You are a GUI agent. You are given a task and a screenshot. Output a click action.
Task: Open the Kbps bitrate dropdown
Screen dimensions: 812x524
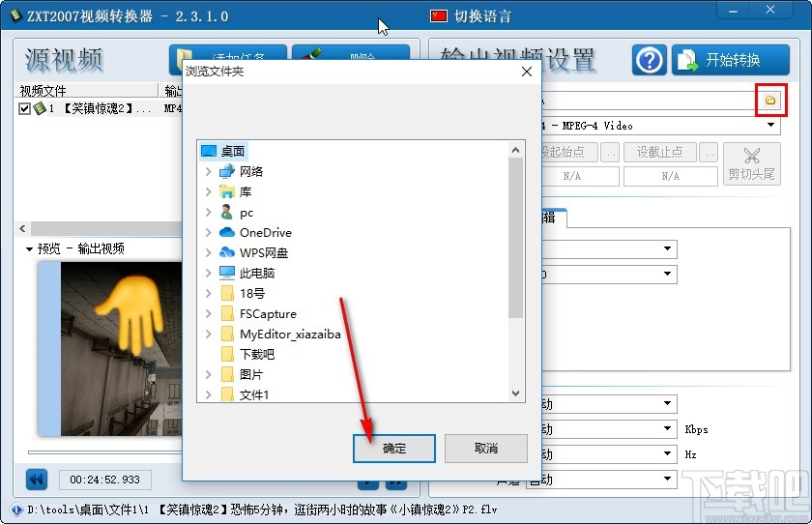click(x=668, y=428)
